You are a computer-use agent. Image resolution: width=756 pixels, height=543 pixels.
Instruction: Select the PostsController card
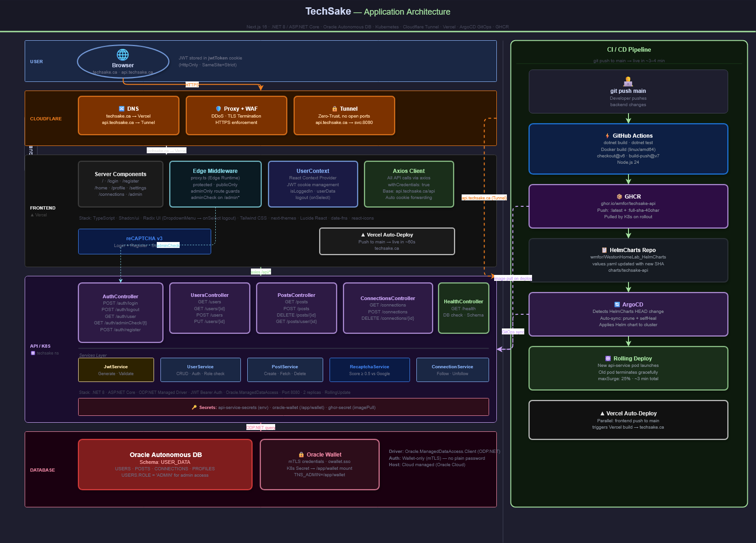tap(297, 308)
